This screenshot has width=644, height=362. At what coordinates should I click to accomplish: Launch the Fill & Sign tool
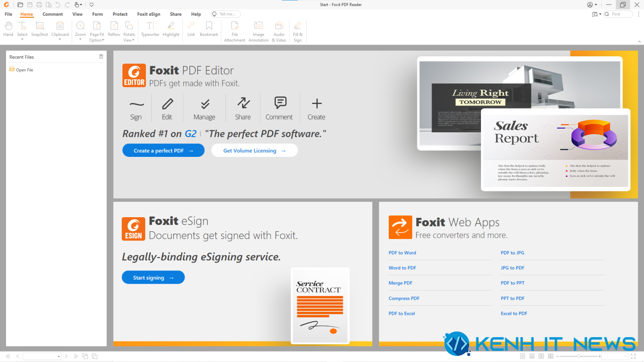tap(297, 32)
